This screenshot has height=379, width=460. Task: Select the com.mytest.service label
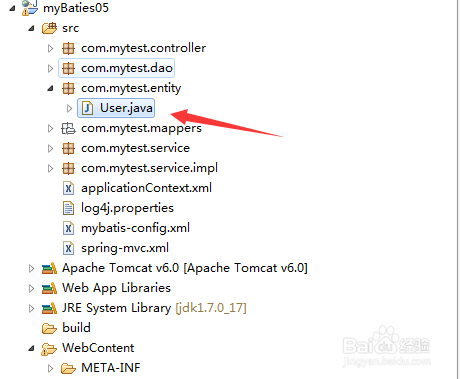[x=135, y=148]
